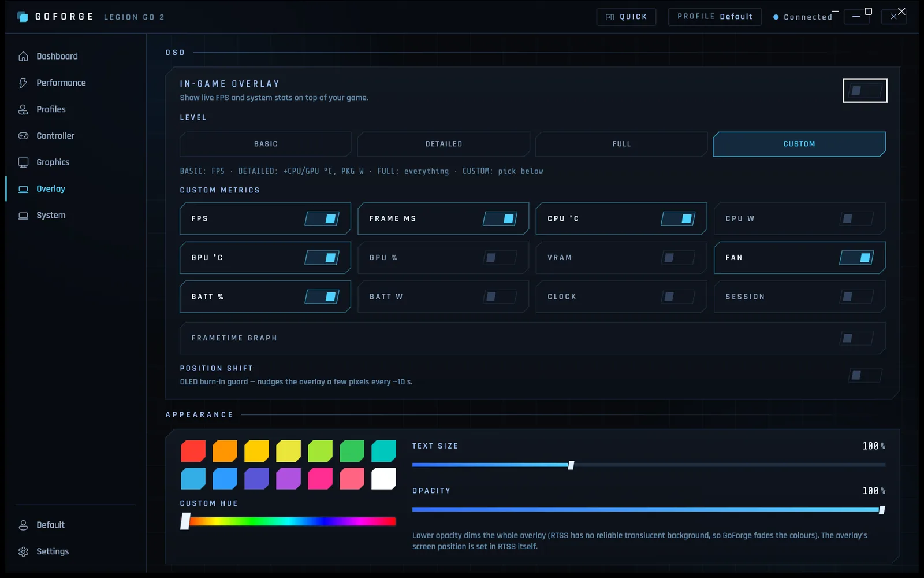Click the GoForge logo icon
The height and width of the screenshot is (578, 924).
23,17
